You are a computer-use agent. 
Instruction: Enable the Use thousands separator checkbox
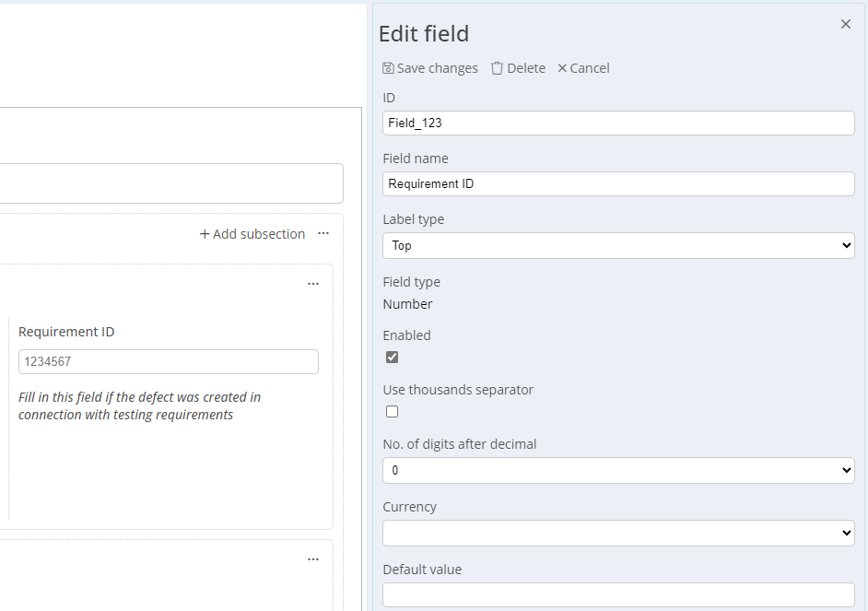tap(392, 411)
